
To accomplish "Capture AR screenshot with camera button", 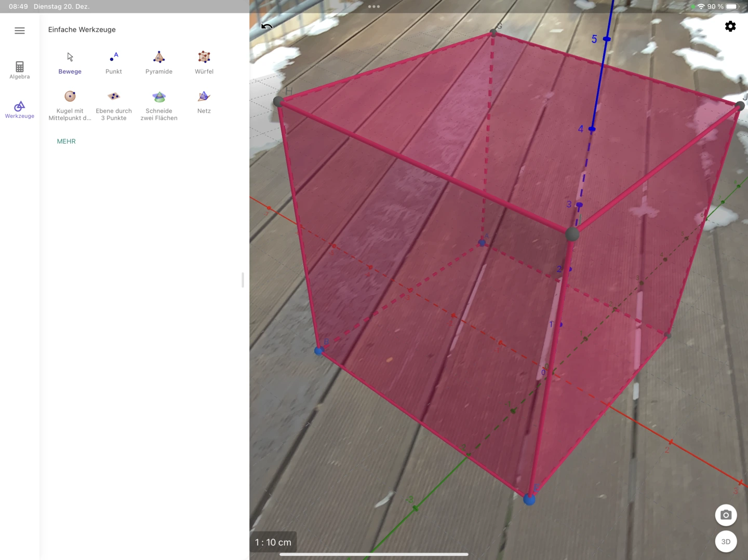I will point(726,515).
